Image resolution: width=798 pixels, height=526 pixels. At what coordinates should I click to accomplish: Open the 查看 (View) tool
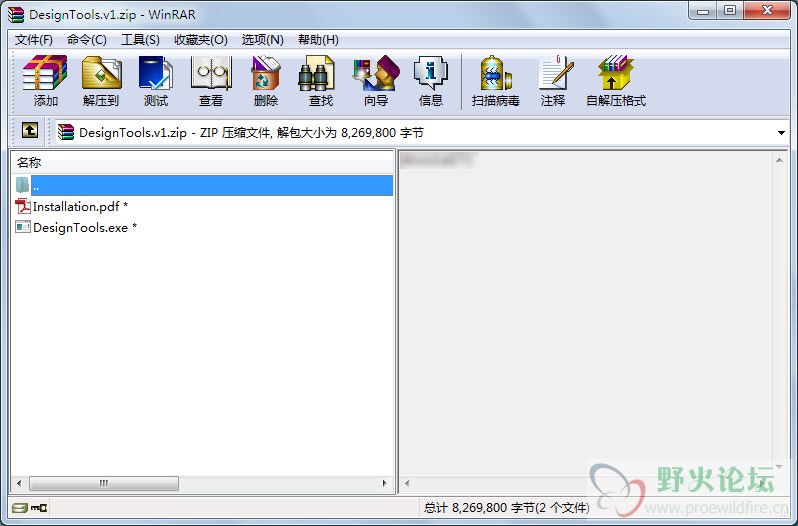point(211,81)
